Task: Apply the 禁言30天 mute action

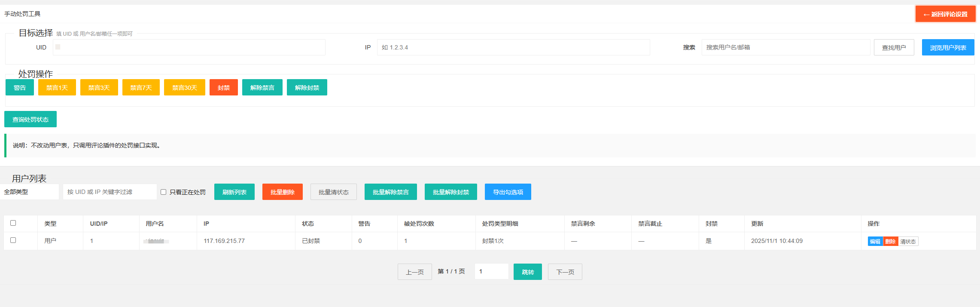Action: point(185,88)
